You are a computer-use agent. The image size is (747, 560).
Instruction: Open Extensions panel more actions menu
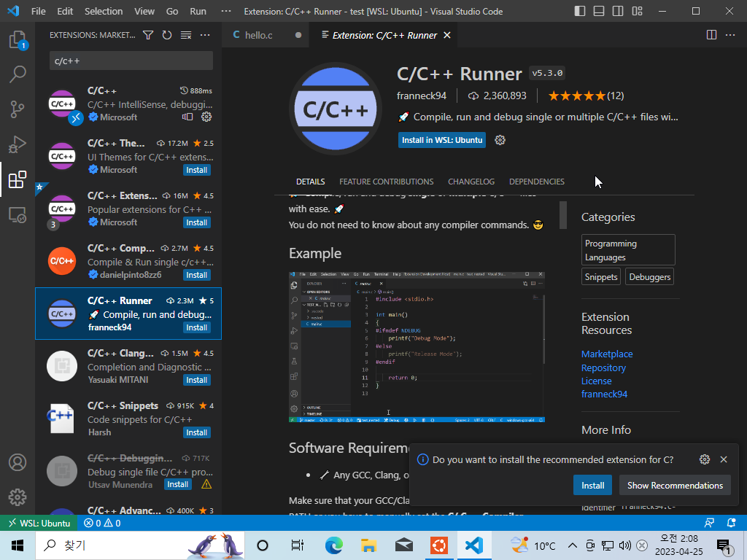(205, 35)
